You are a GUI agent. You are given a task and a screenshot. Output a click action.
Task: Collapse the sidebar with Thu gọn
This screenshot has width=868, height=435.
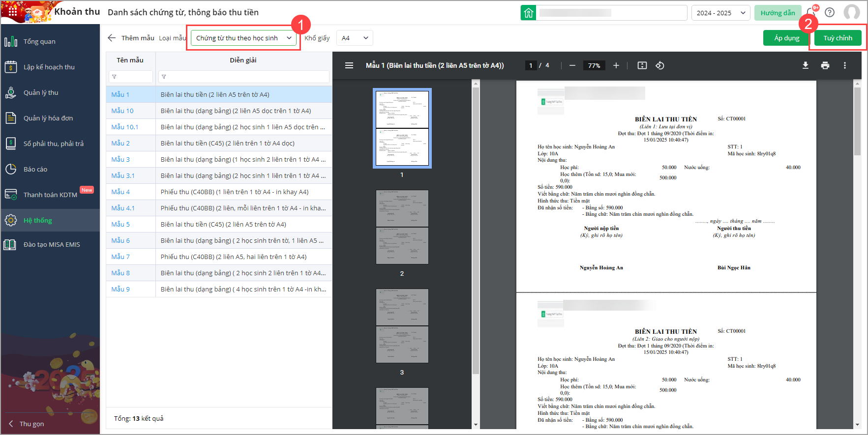(x=27, y=424)
